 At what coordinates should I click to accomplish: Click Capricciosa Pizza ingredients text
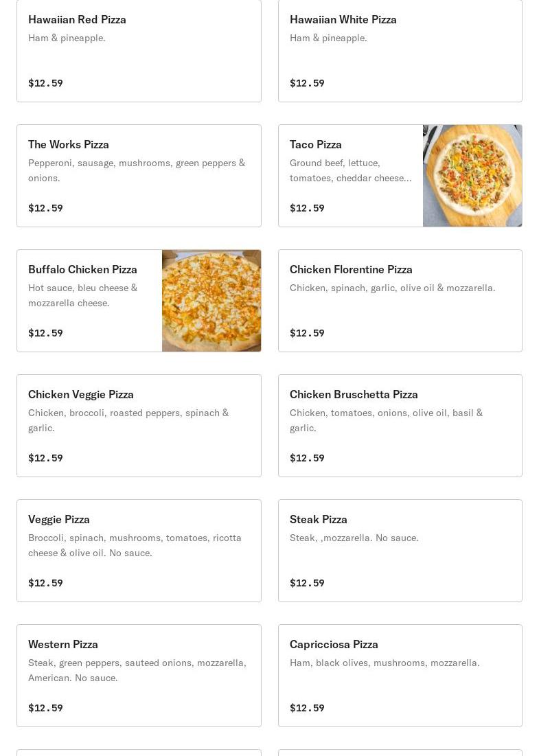[x=385, y=663]
